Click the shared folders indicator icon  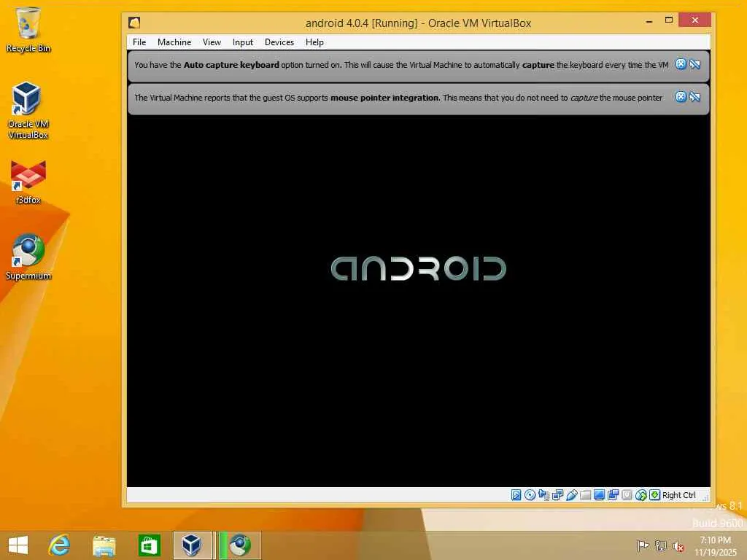coord(586,495)
